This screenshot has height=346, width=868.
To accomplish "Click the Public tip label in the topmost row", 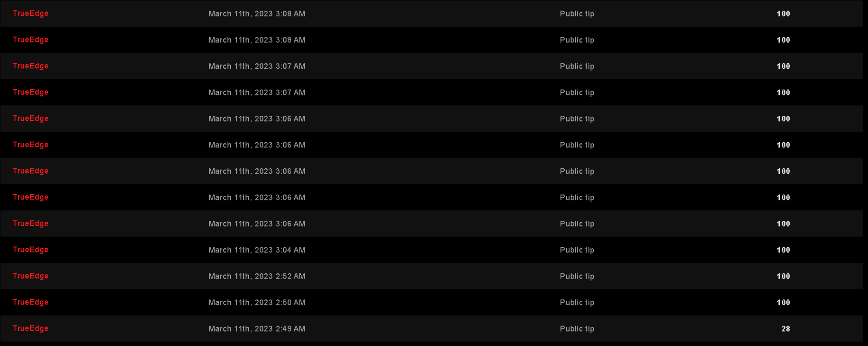I will pyautogui.click(x=577, y=14).
